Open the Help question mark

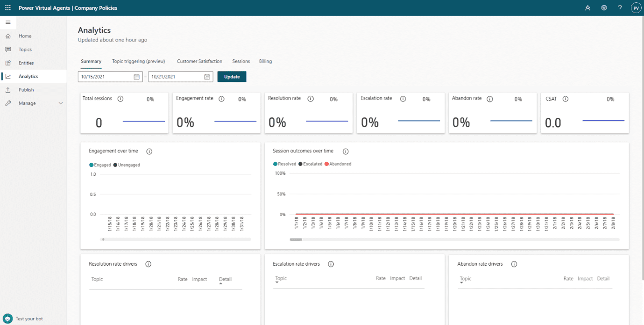pyautogui.click(x=620, y=8)
